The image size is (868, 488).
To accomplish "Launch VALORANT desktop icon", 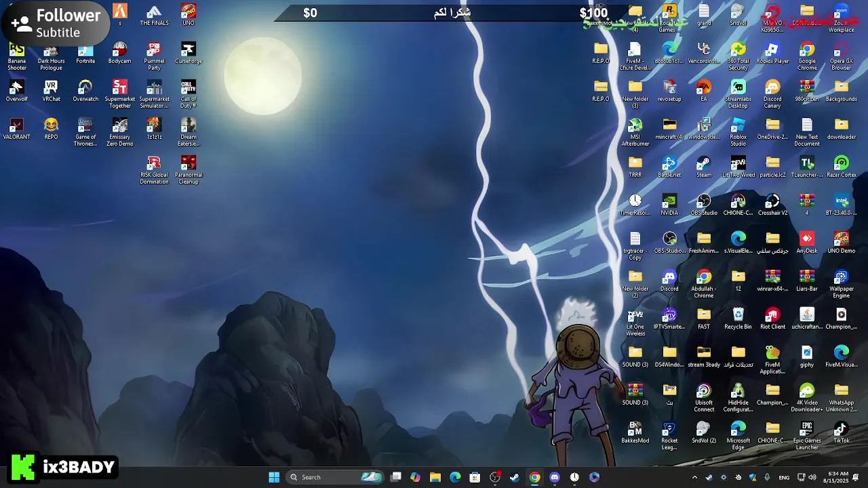I will coord(17,129).
